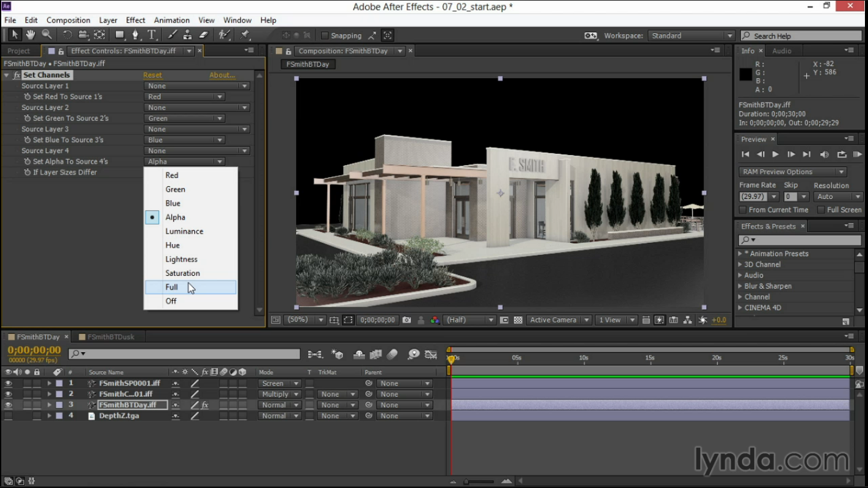This screenshot has height=488, width=868.
Task: Mute audio in the Preview panel
Action: (824, 154)
